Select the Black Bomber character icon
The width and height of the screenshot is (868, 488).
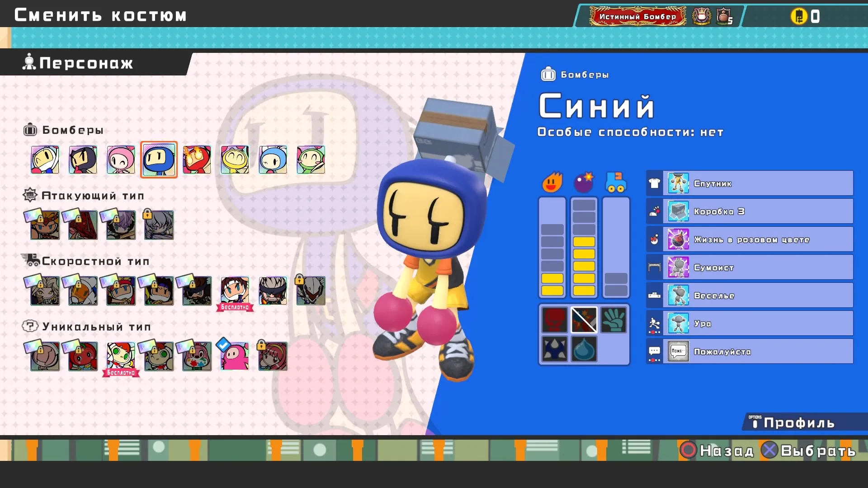pos(83,160)
